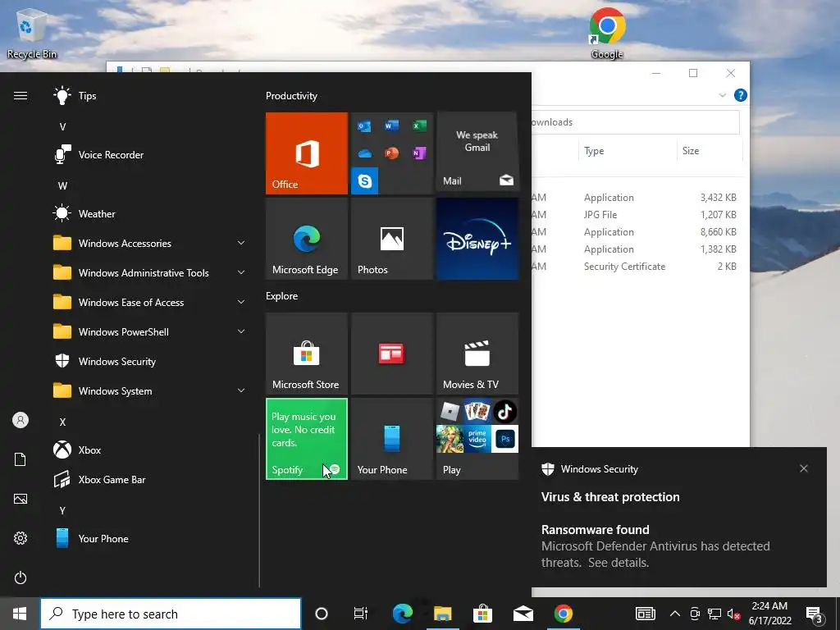Open Microsoft Store from the taskbar

pos(482,614)
